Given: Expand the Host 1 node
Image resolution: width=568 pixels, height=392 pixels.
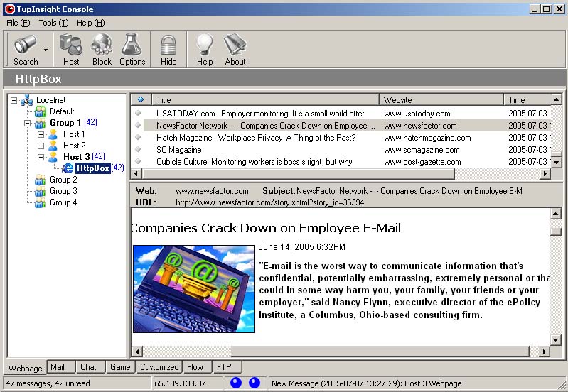Looking at the screenshot, I should (x=41, y=135).
